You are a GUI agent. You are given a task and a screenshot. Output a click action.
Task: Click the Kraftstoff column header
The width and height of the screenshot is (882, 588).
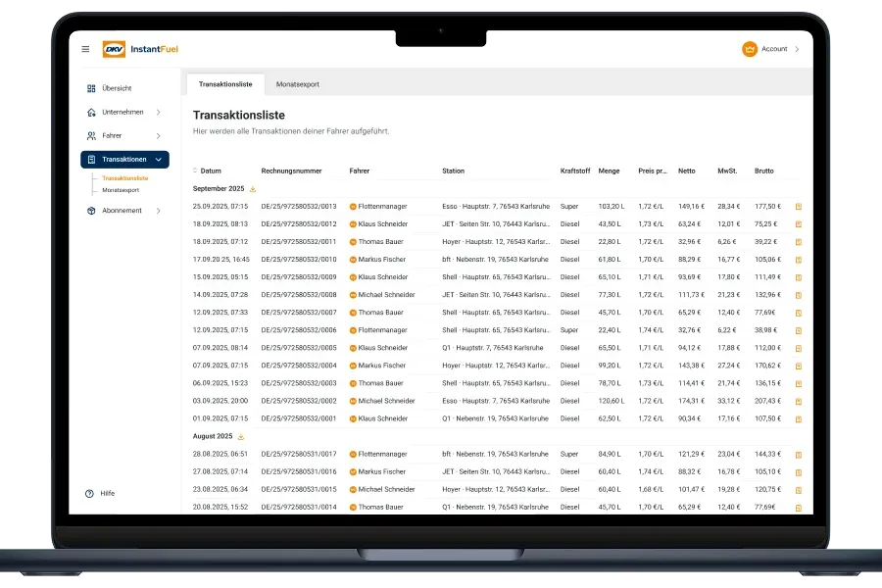(x=575, y=171)
